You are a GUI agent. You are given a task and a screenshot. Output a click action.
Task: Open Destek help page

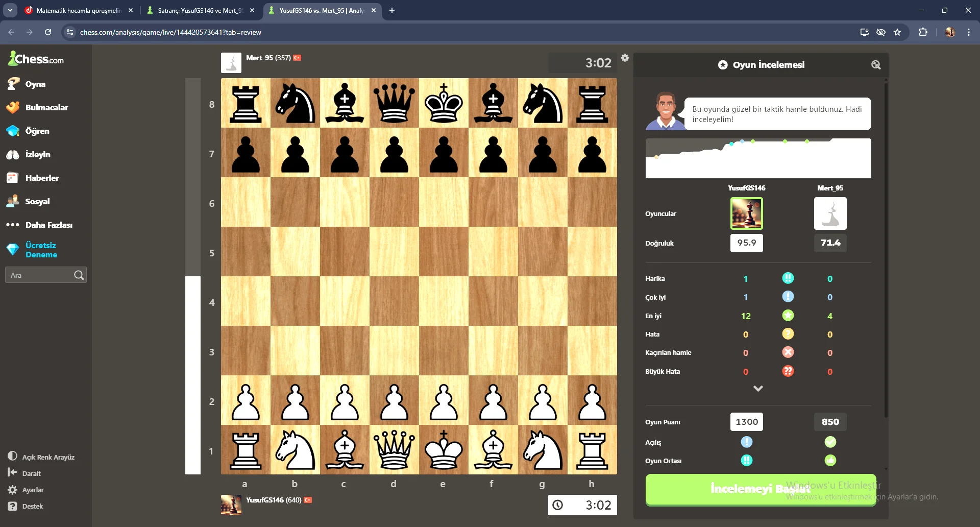coord(26,506)
